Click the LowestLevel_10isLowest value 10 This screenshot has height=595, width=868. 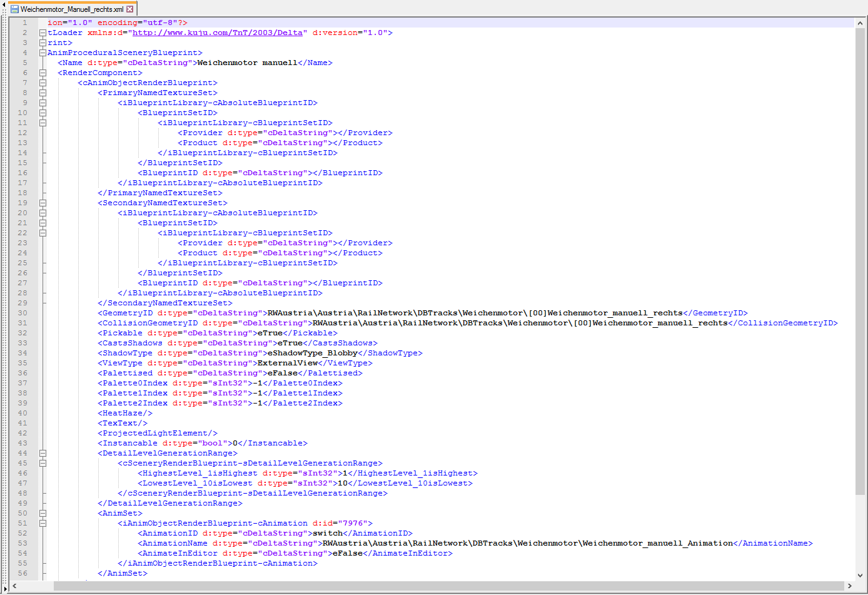343,483
